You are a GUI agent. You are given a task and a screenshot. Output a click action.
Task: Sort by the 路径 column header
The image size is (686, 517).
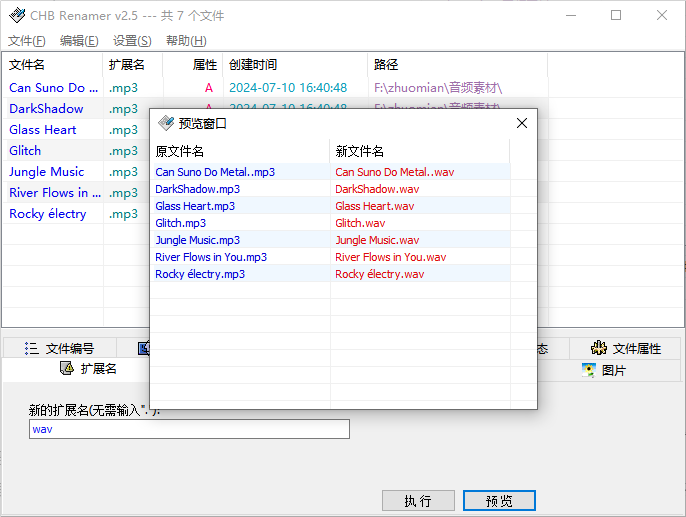[458, 65]
